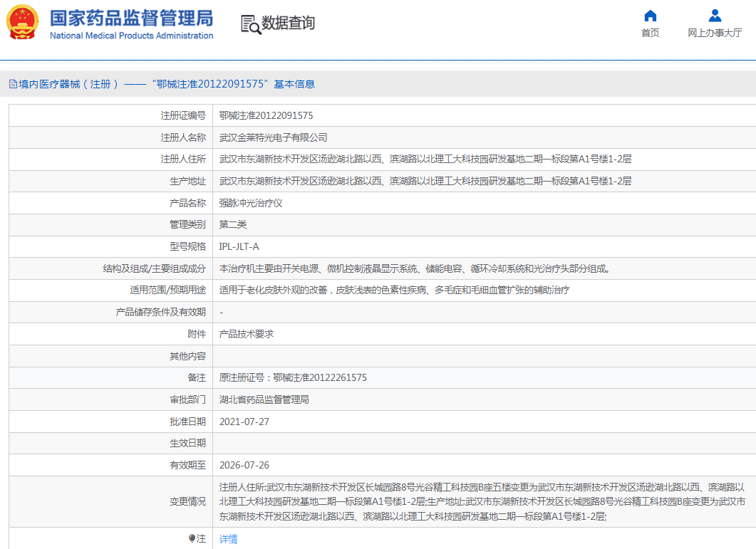Click the 数据查询 heading text
This screenshot has width=756, height=549.
[288, 23]
